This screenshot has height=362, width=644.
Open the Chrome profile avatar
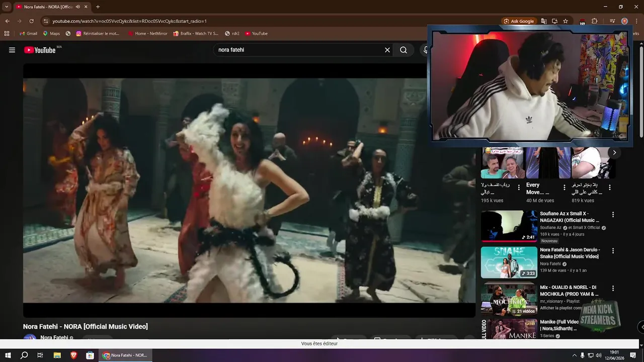coord(624,21)
